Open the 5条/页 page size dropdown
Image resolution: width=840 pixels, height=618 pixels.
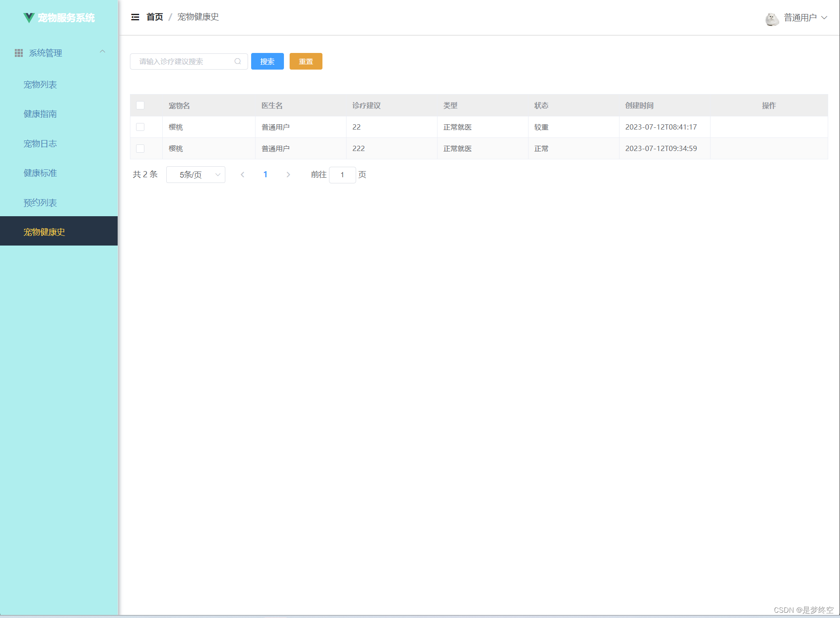tap(196, 175)
